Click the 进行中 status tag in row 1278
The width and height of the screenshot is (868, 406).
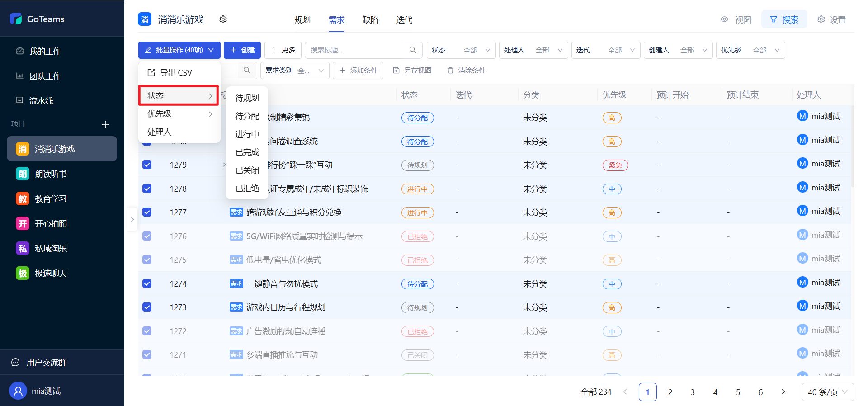(x=417, y=189)
